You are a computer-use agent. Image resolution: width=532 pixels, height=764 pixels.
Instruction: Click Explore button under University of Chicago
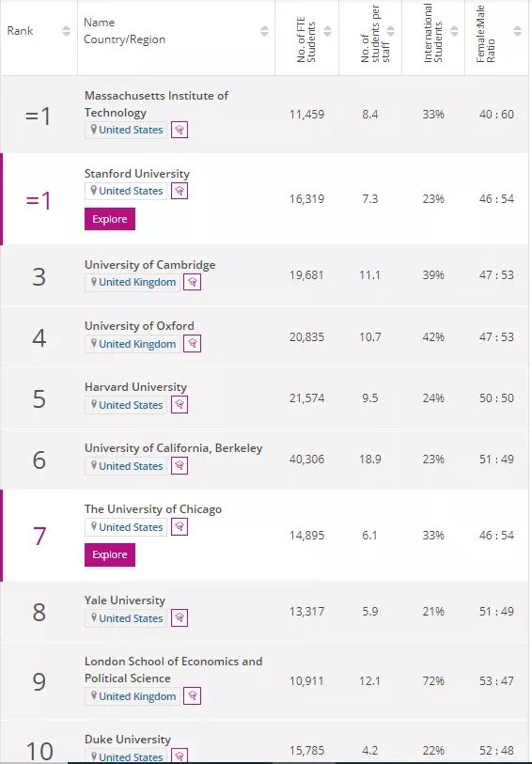[x=110, y=555]
